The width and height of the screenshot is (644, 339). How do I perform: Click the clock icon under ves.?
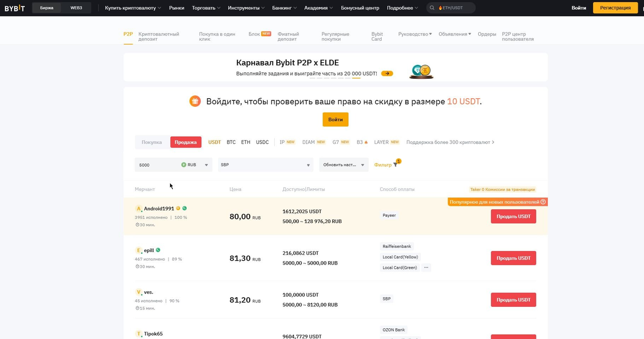pyautogui.click(x=137, y=308)
